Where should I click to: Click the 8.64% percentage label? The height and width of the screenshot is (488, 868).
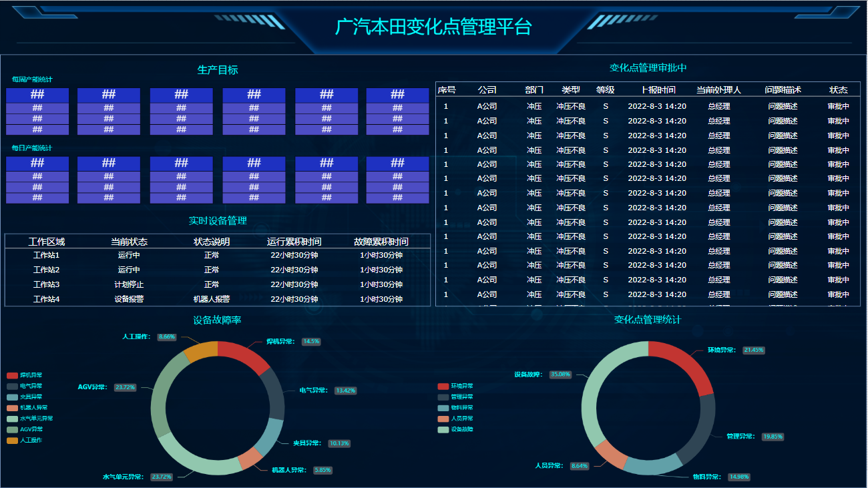579,465
